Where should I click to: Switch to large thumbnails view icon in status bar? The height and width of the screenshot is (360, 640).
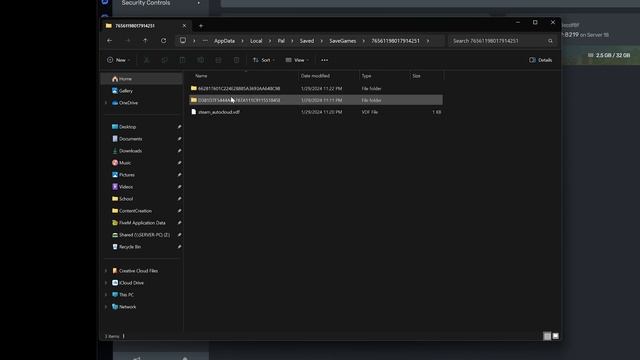556,336
